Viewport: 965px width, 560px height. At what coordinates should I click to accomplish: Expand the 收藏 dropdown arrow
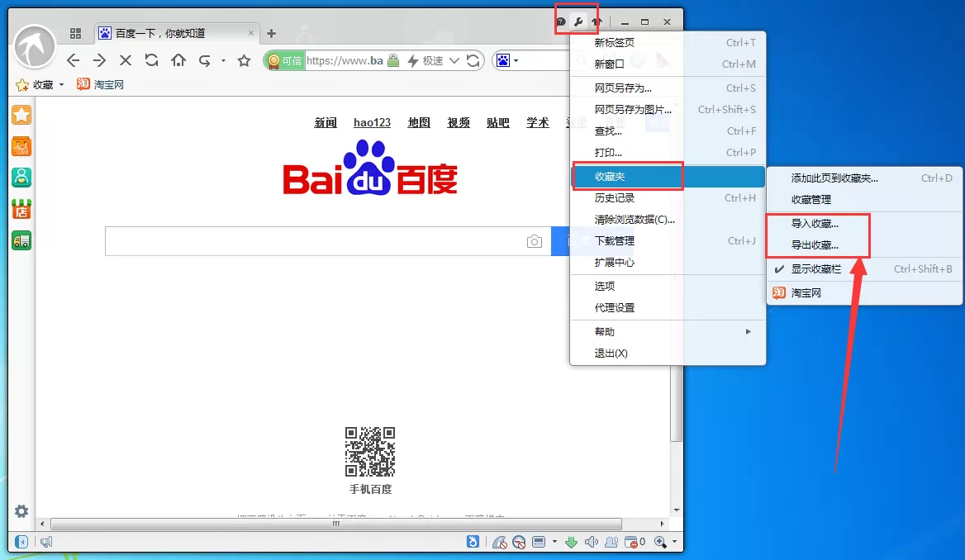point(61,85)
